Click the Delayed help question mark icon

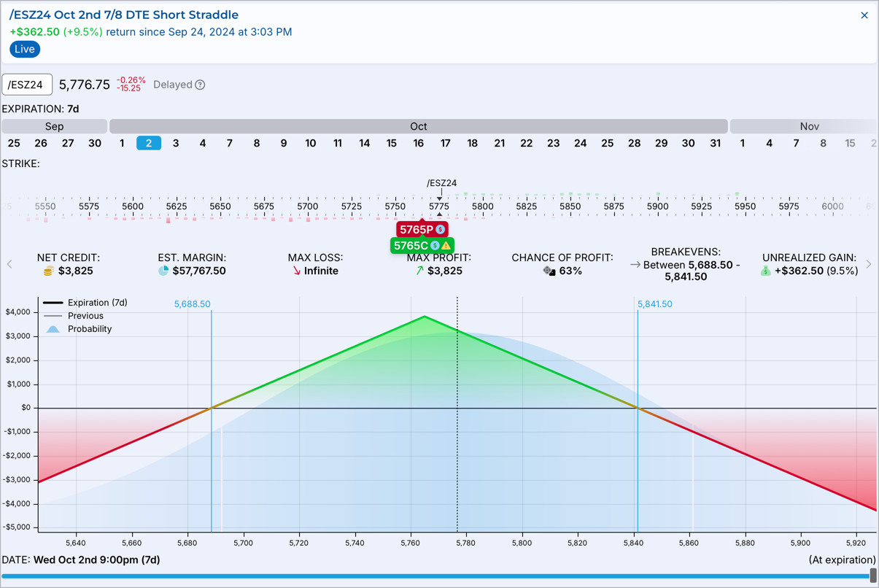coord(200,85)
